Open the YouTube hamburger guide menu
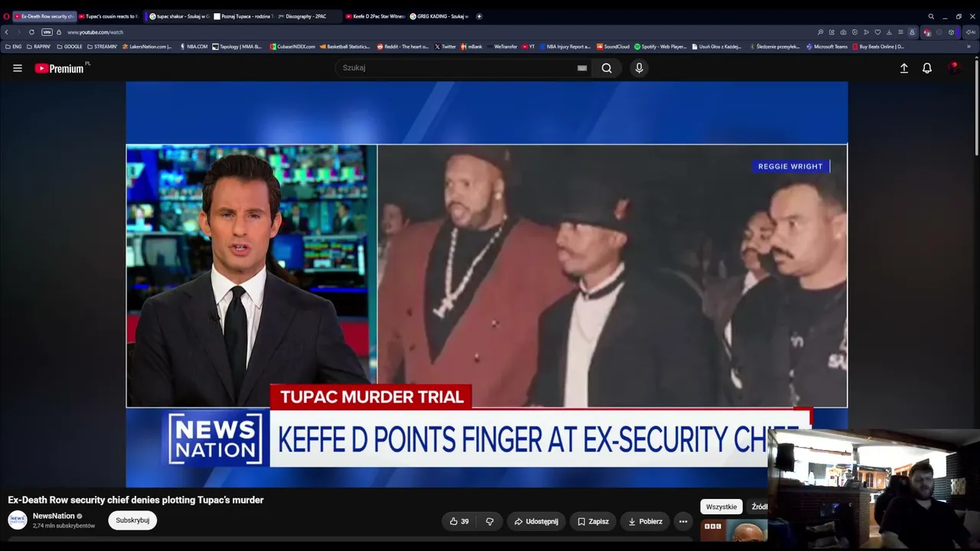 coord(18,68)
